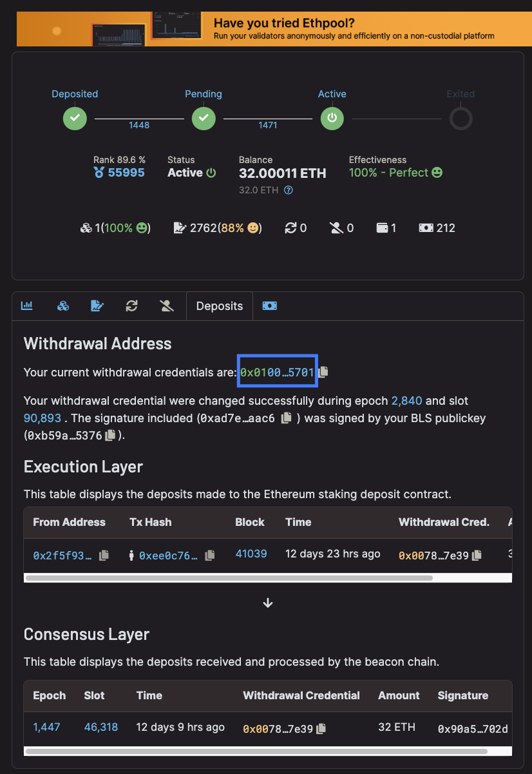This screenshot has width=532, height=774.
Task: Copy Tx Hash 0xee0c76…
Action: click(x=209, y=555)
